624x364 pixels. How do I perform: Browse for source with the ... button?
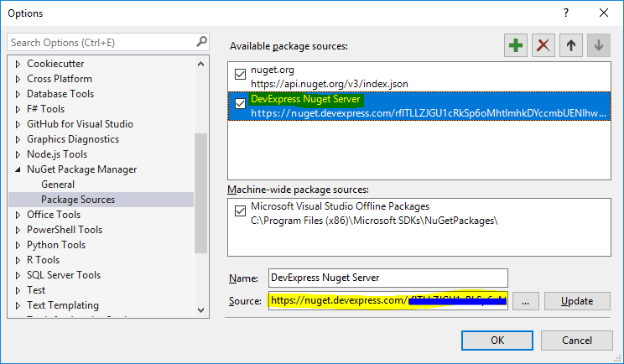click(x=525, y=301)
